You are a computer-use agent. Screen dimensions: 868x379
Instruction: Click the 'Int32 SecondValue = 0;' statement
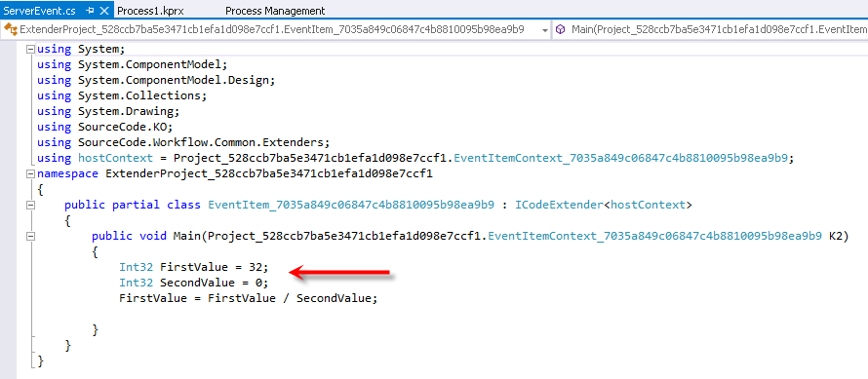[193, 283]
